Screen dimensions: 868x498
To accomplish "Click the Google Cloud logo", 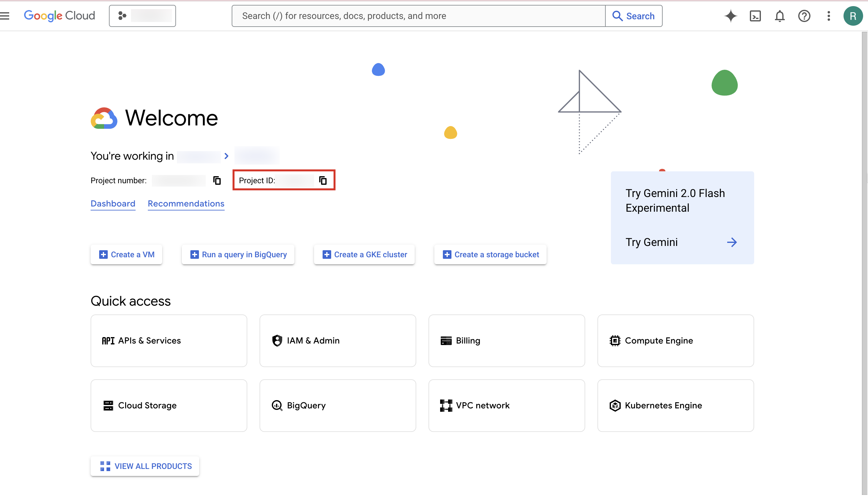I will [x=59, y=16].
